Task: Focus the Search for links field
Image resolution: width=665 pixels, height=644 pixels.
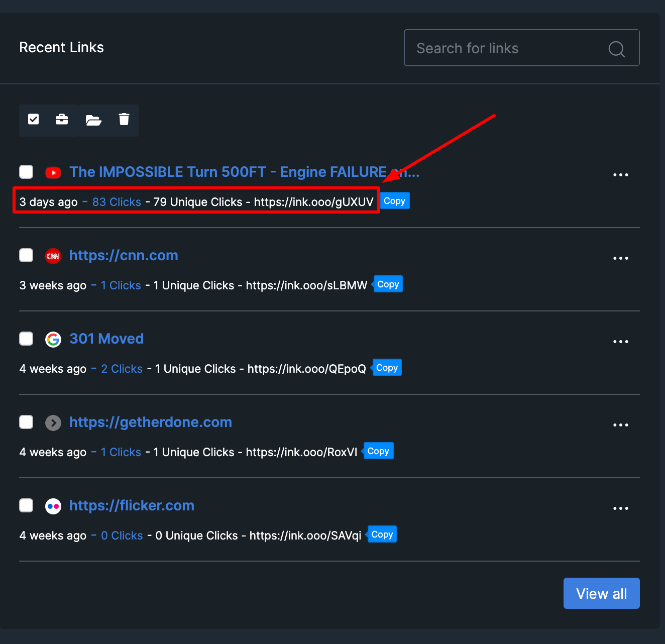Action: click(x=522, y=48)
